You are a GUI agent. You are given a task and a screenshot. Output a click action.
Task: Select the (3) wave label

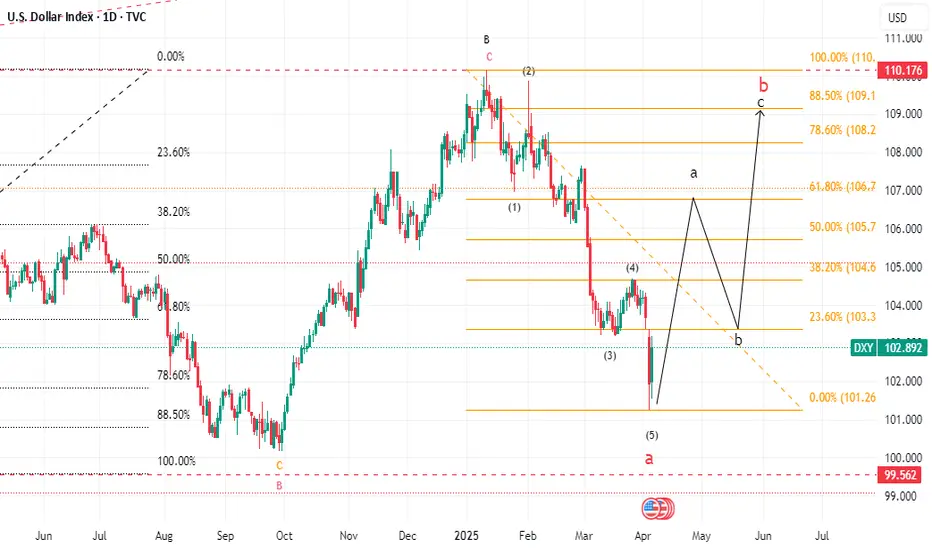pos(610,356)
